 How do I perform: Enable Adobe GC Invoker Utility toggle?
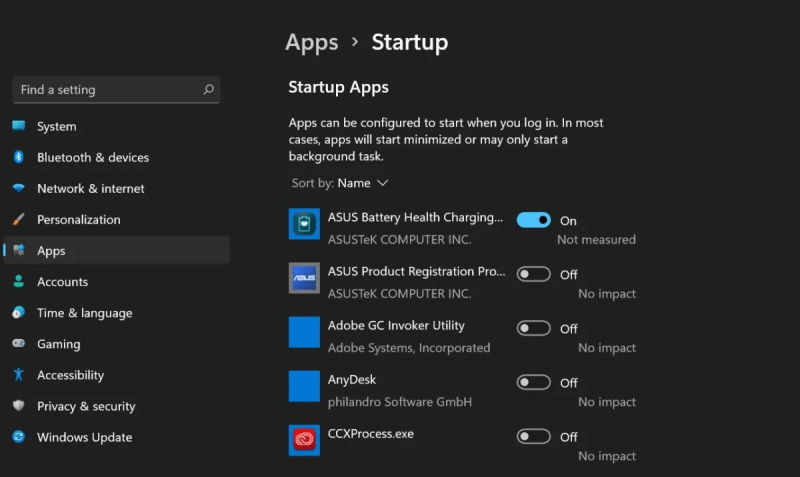pos(534,329)
